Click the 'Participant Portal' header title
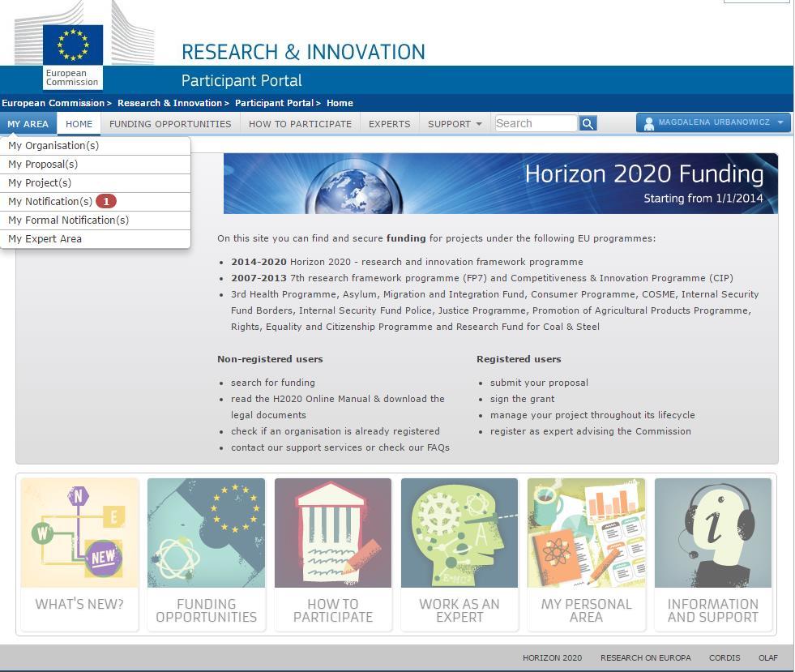 coord(241,80)
